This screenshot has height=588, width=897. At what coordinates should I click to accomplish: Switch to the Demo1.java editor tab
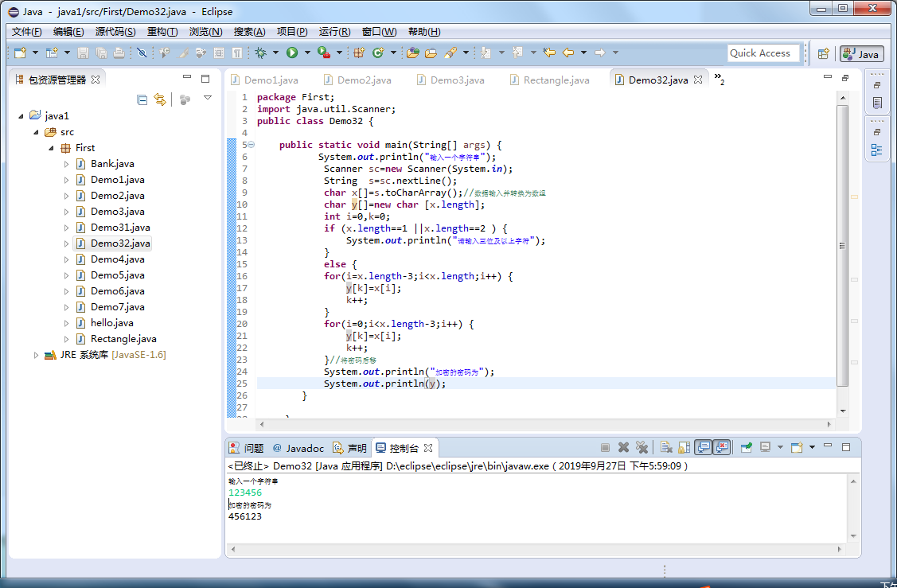pos(265,80)
